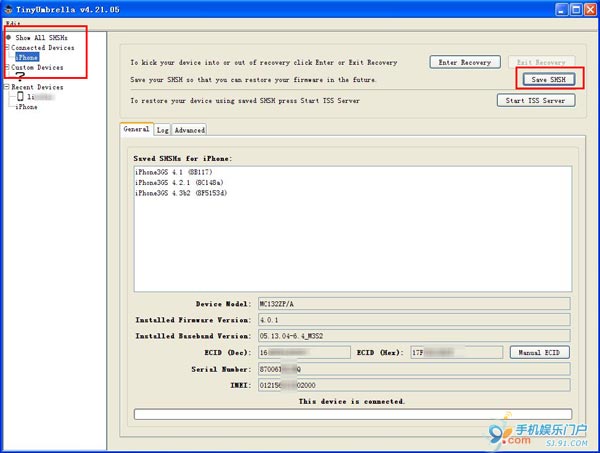The image size is (600, 453).
Task: Minimize the TinyUmbrella window
Action: point(562,9)
